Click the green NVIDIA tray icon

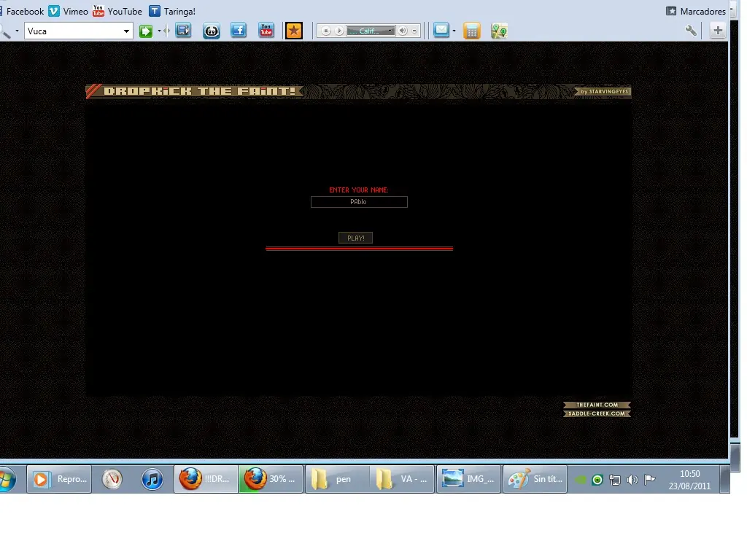click(x=581, y=480)
